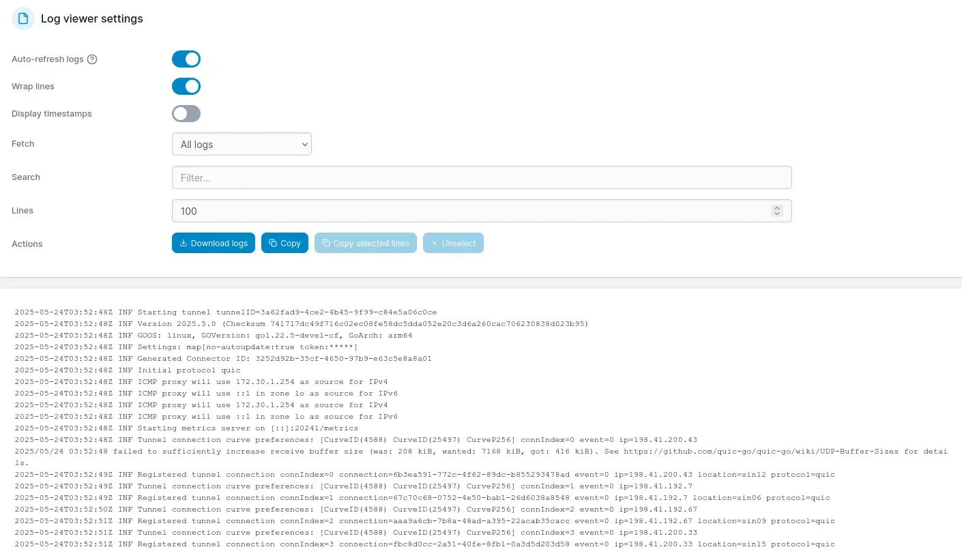Select the Registered tunnel connection connIndex=1 line
The height and width of the screenshot is (560, 962).
[x=422, y=498]
